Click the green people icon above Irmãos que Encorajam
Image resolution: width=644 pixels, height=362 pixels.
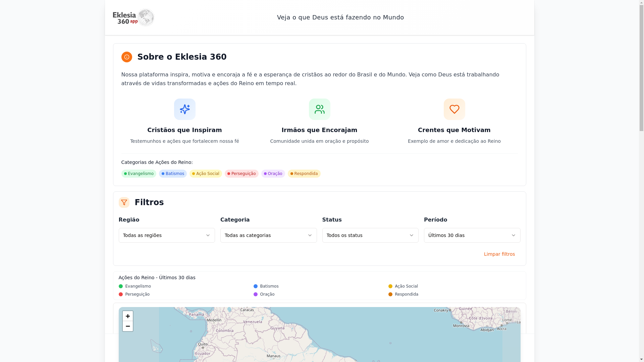[x=320, y=109]
